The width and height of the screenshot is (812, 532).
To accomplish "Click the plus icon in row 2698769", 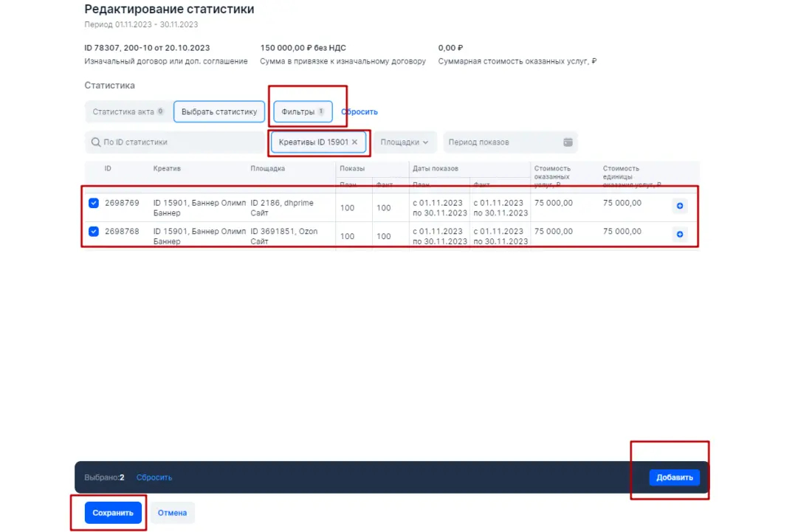I will pos(679,206).
